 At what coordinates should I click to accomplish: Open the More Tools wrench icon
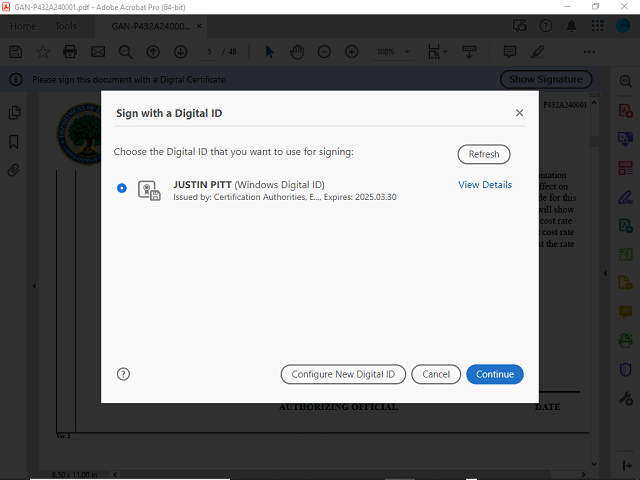pyautogui.click(x=625, y=398)
